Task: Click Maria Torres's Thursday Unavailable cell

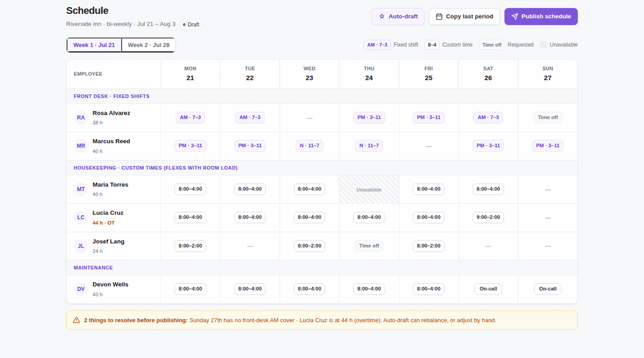Action: pos(369,190)
